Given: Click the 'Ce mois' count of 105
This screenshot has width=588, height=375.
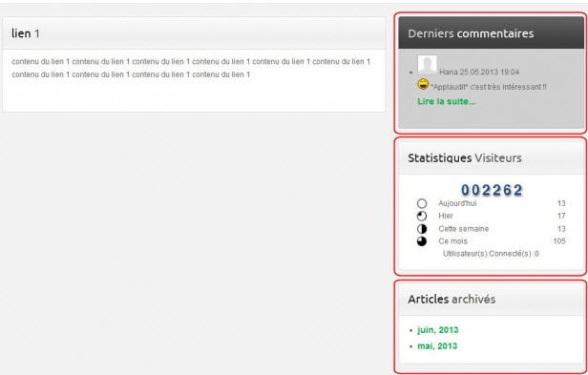Looking at the screenshot, I should coord(559,241).
